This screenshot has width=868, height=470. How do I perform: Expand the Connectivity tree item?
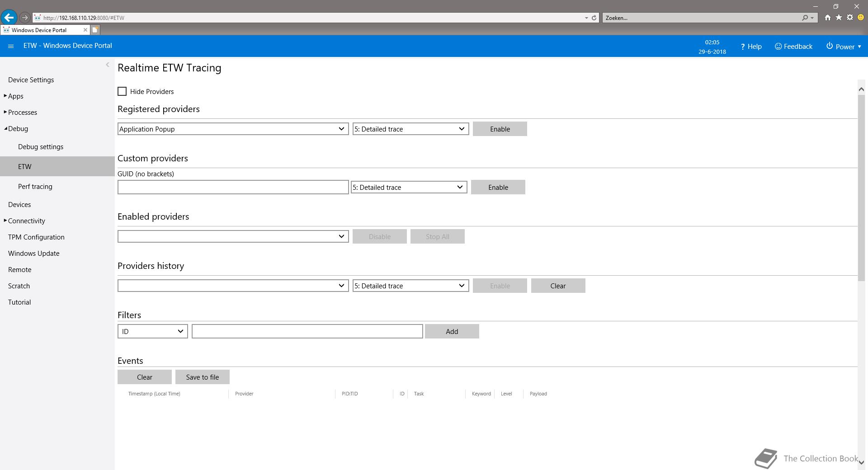(5, 221)
